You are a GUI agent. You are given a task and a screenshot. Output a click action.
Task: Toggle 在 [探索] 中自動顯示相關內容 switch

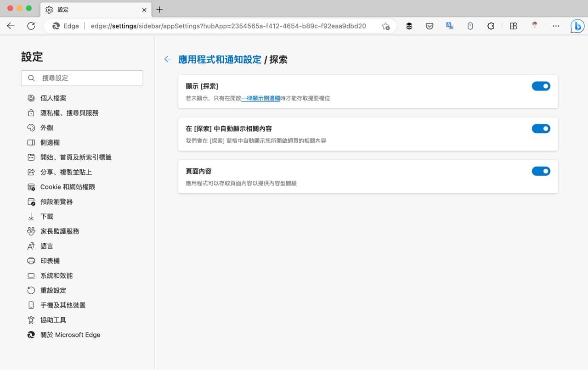(x=541, y=129)
